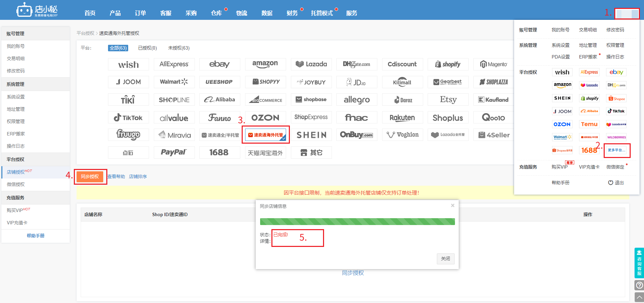The image size is (644, 303).
Task: Select the AliExpress platform tile
Action: coord(174,64)
